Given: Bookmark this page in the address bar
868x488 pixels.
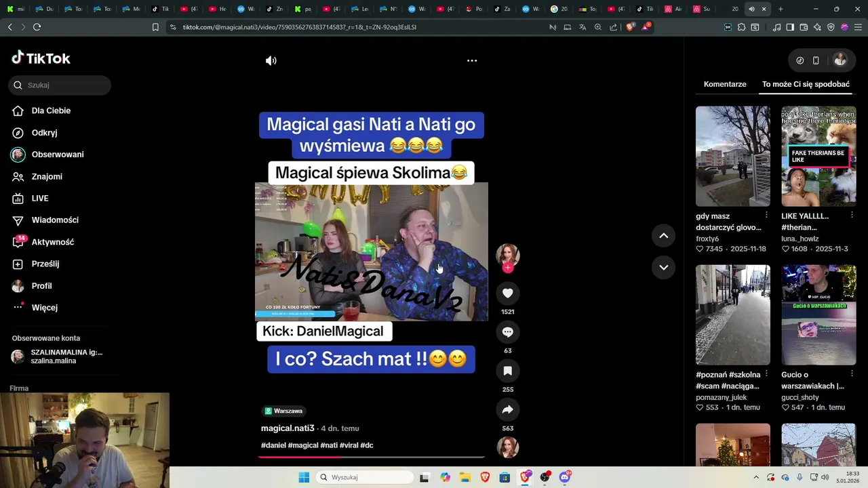Looking at the screenshot, I should 155,27.
